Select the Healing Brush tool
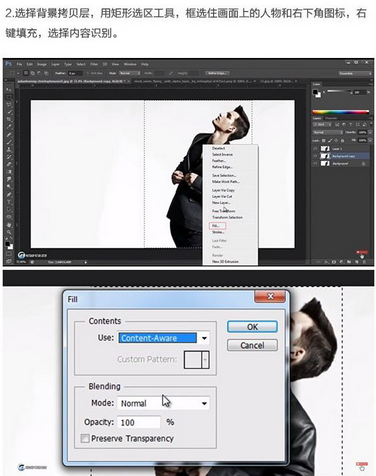The image size is (376, 476). coord(9,134)
